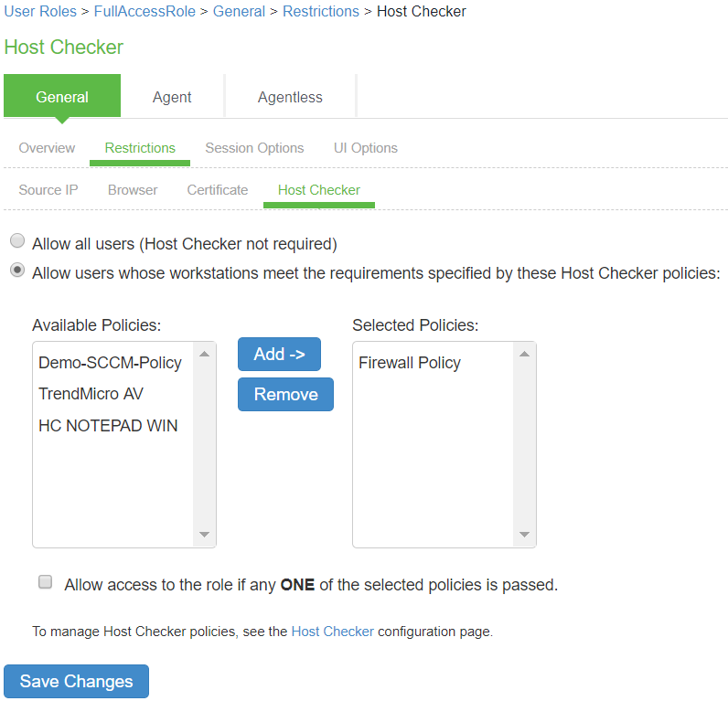This screenshot has height=701, width=728.
Task: Open the UI Options sub-tab
Action: [x=366, y=148]
